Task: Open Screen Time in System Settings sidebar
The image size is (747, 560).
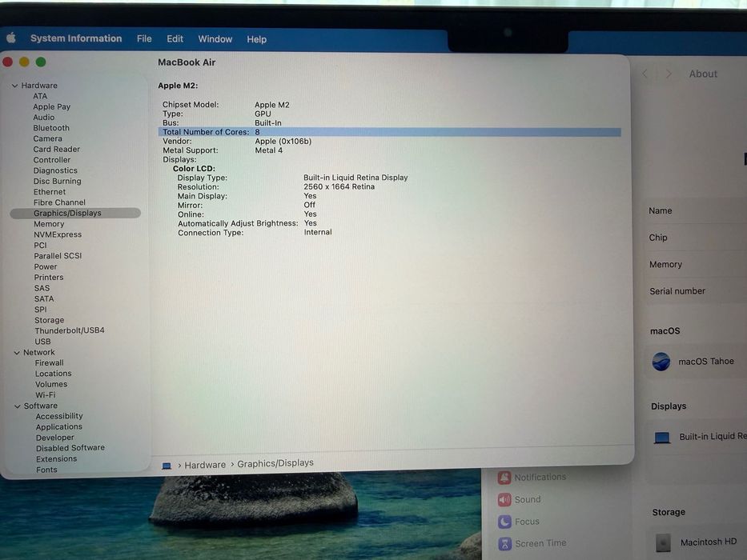Action: [x=532, y=543]
